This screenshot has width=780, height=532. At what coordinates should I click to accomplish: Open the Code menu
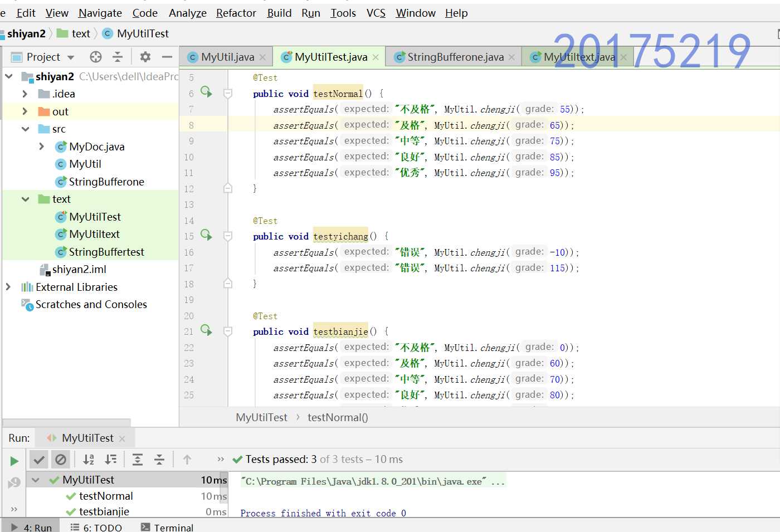145,13
